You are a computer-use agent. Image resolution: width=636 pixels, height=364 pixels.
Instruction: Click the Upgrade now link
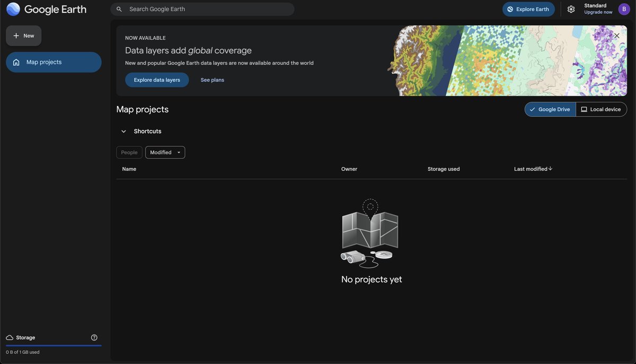[598, 12]
